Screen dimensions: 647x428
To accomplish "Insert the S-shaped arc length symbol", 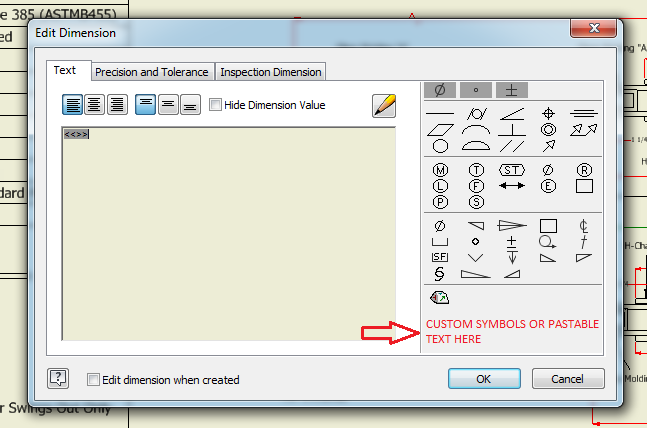I will click(x=440, y=274).
